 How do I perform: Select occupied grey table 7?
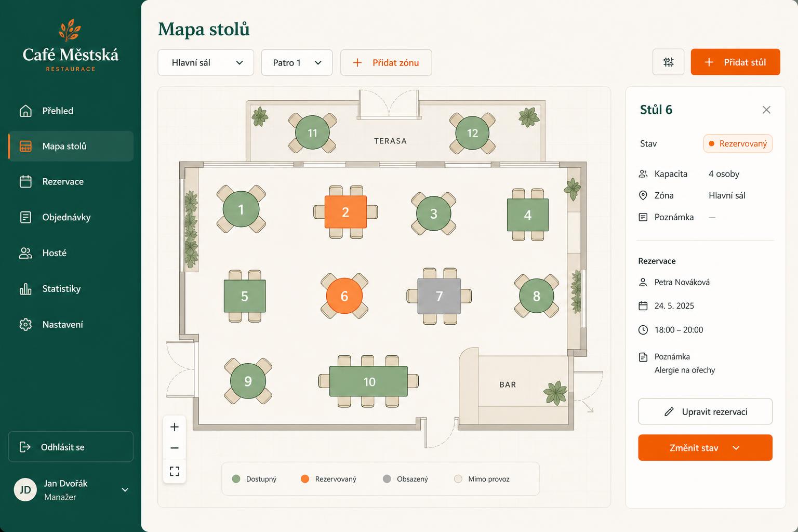pos(439,296)
